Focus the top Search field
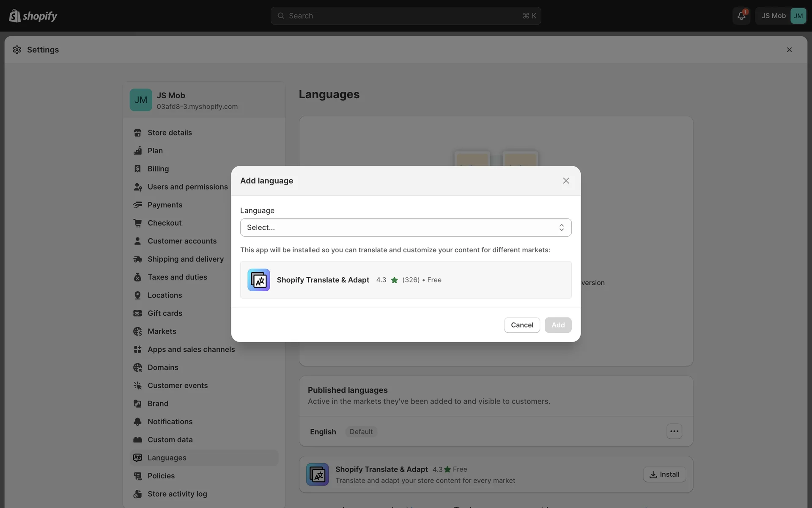This screenshot has width=812, height=508. [x=406, y=16]
